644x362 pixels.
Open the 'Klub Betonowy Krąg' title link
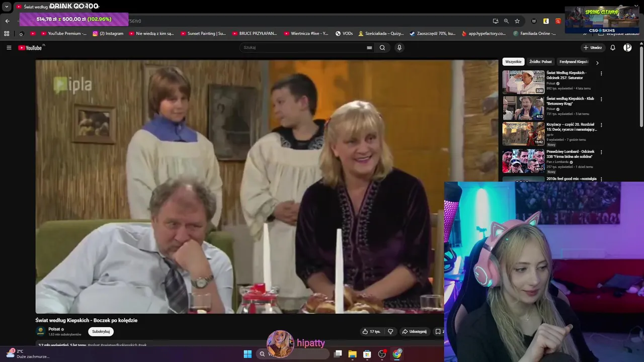(x=571, y=101)
